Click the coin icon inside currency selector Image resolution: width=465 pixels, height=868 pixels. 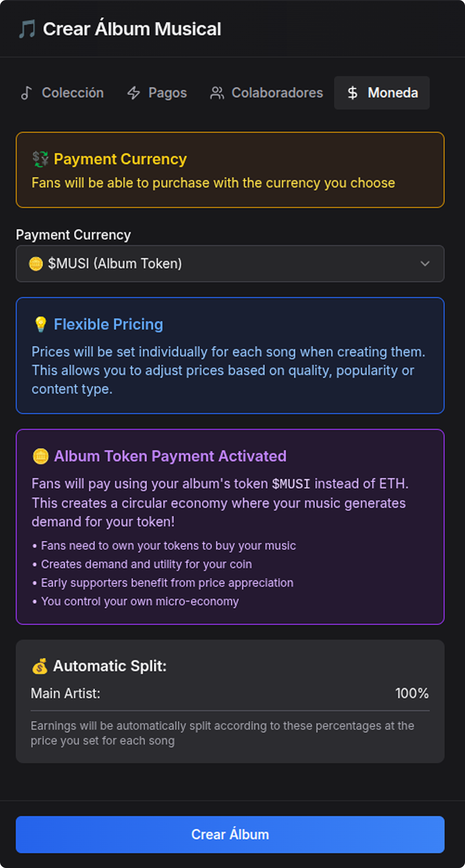tap(36, 264)
